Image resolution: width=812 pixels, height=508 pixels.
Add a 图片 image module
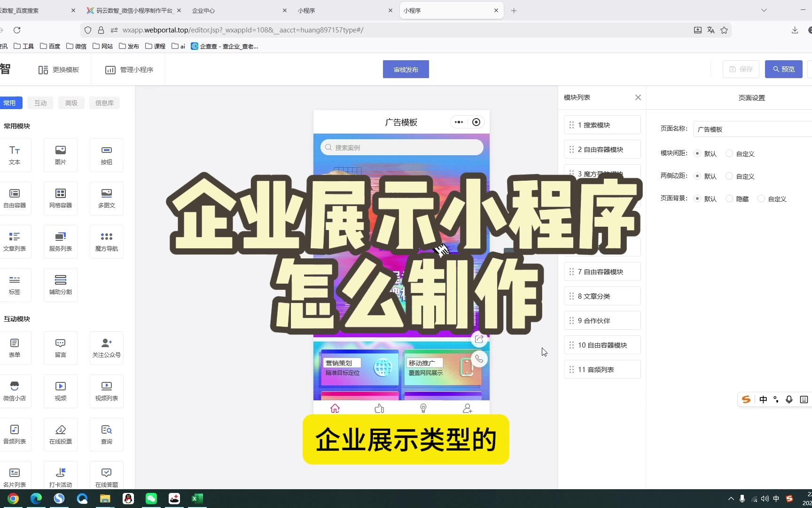pyautogui.click(x=60, y=155)
